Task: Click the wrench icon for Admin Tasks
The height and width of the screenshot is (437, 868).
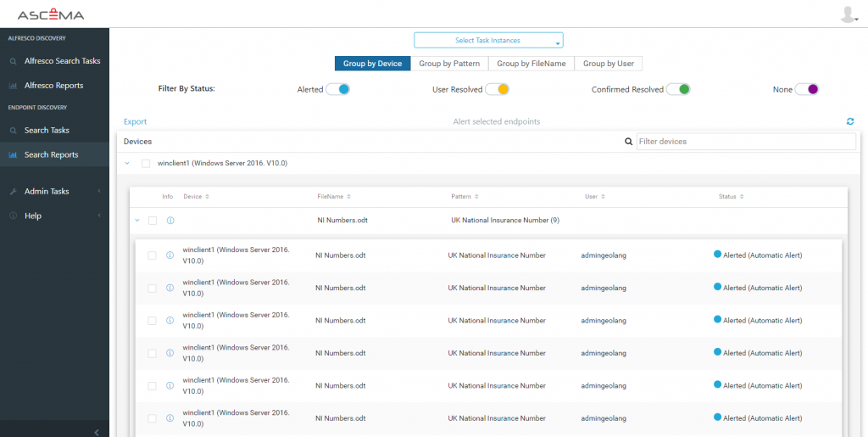Action: (14, 191)
